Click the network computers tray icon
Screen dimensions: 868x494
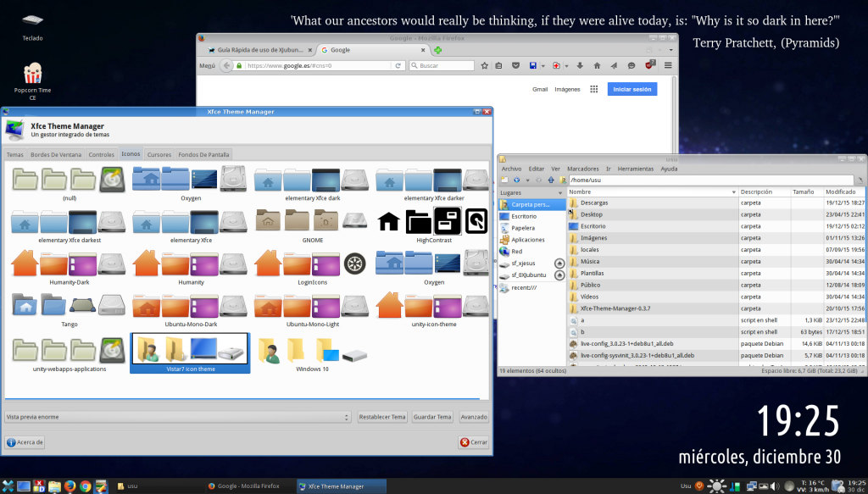752,486
